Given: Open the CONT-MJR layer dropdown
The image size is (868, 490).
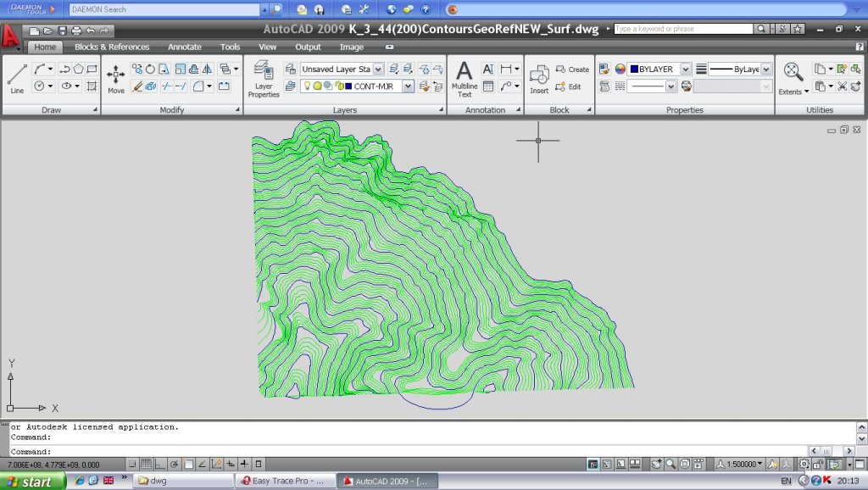Looking at the screenshot, I should pos(408,86).
